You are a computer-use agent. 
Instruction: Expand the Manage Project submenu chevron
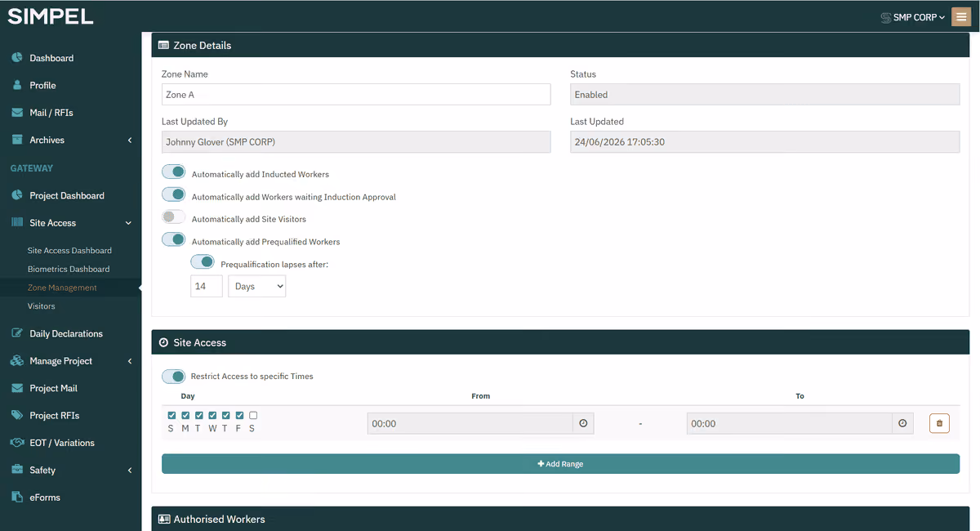130,361
